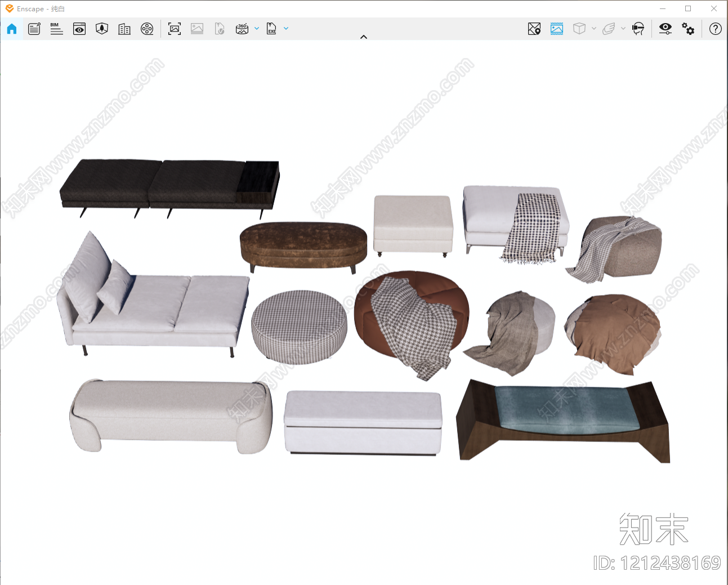Screen dimensions: 728x585
Task: Toggle the safe frame icon
Action: [x=557, y=29]
